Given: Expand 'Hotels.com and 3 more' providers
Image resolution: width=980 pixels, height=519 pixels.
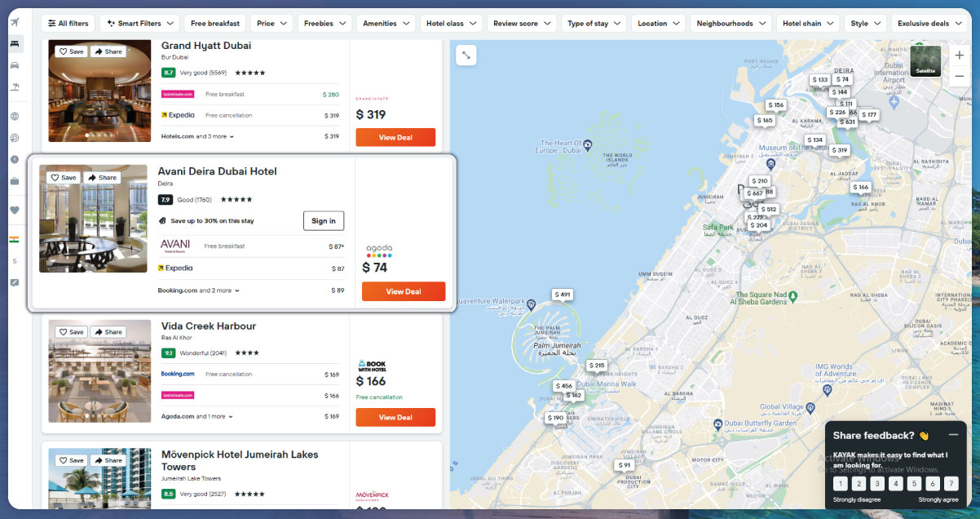Looking at the screenshot, I should (197, 136).
